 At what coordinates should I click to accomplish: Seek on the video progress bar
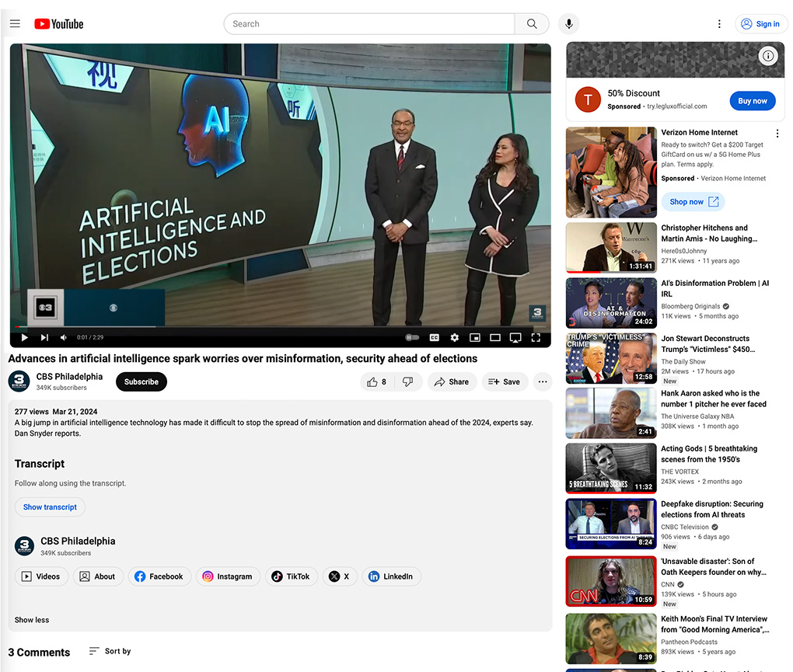pyautogui.click(x=280, y=327)
